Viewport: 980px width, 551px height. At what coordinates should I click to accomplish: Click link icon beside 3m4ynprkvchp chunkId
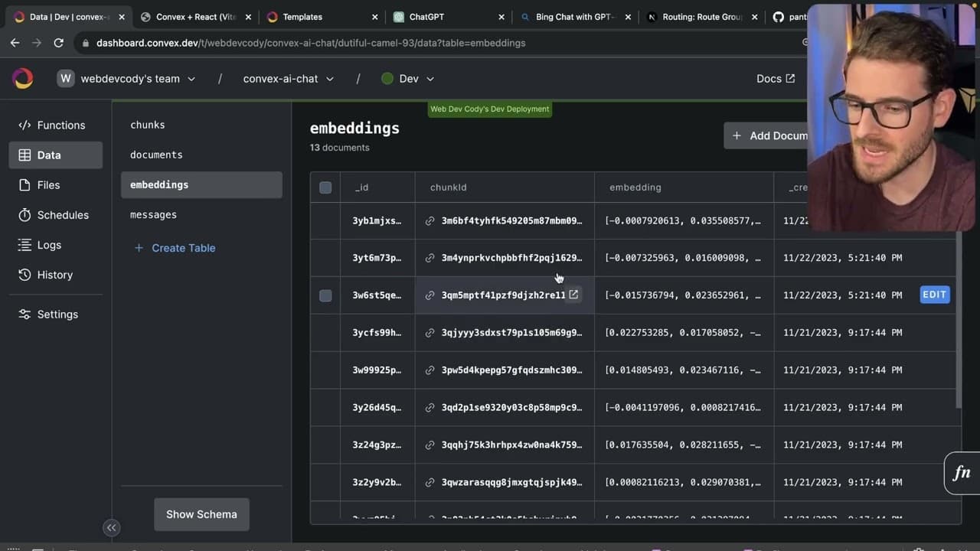click(x=430, y=258)
